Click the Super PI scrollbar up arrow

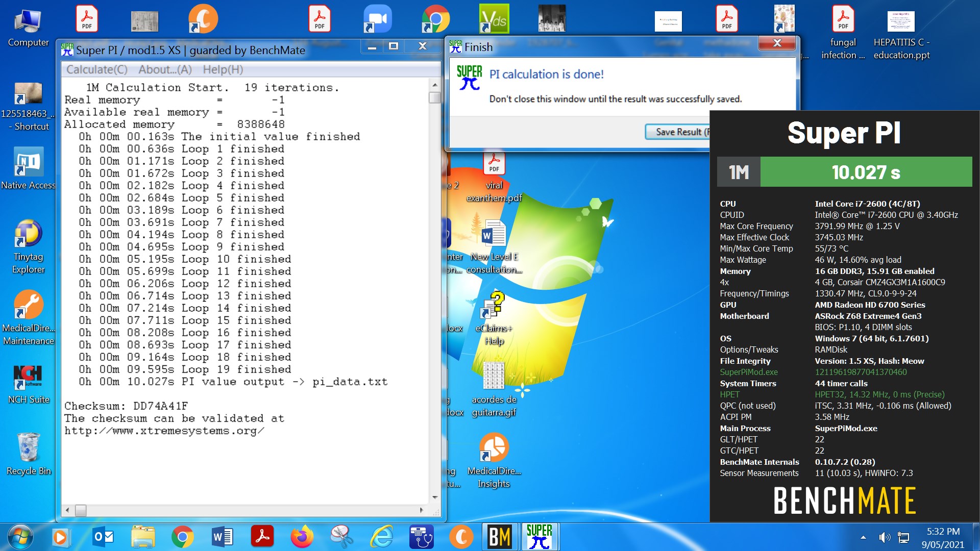point(435,85)
